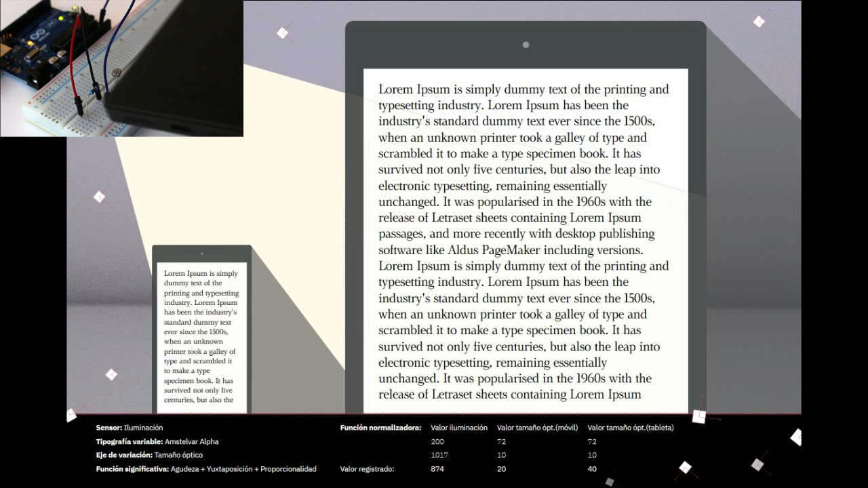Screen dimensions: 868x488
Task: Select the square marker at the tablet's bottom-right corner
Action: click(698, 416)
